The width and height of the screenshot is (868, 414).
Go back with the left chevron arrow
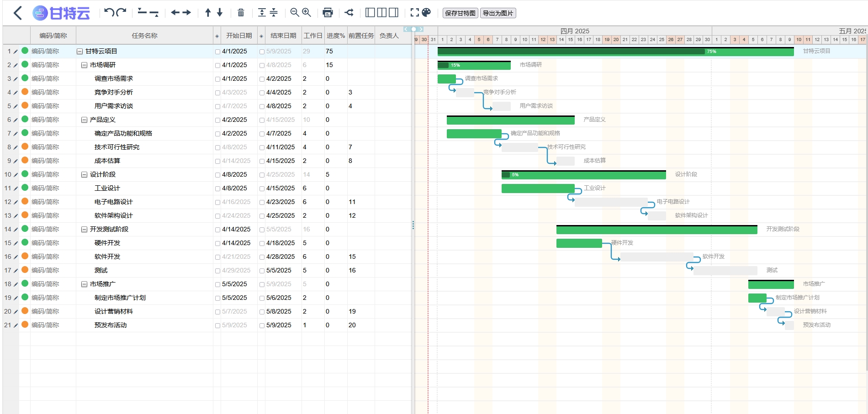18,13
